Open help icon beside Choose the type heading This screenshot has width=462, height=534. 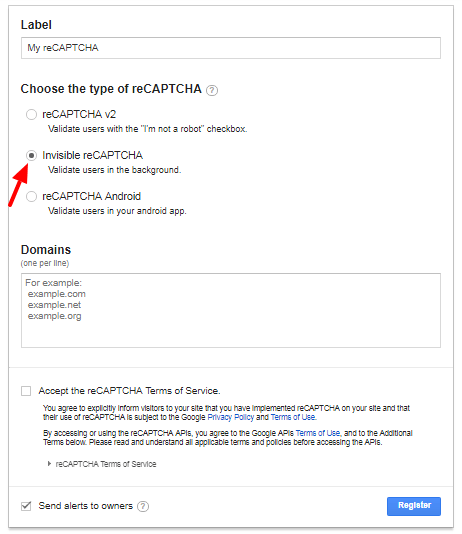(x=212, y=90)
